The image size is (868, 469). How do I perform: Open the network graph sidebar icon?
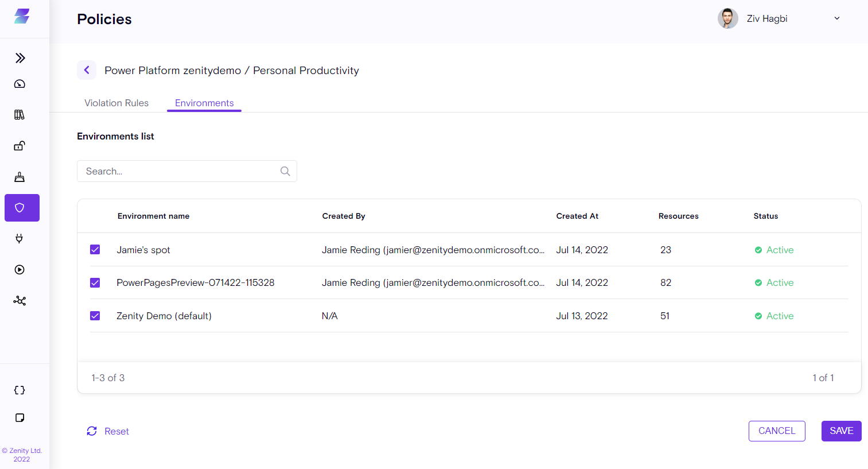point(20,301)
